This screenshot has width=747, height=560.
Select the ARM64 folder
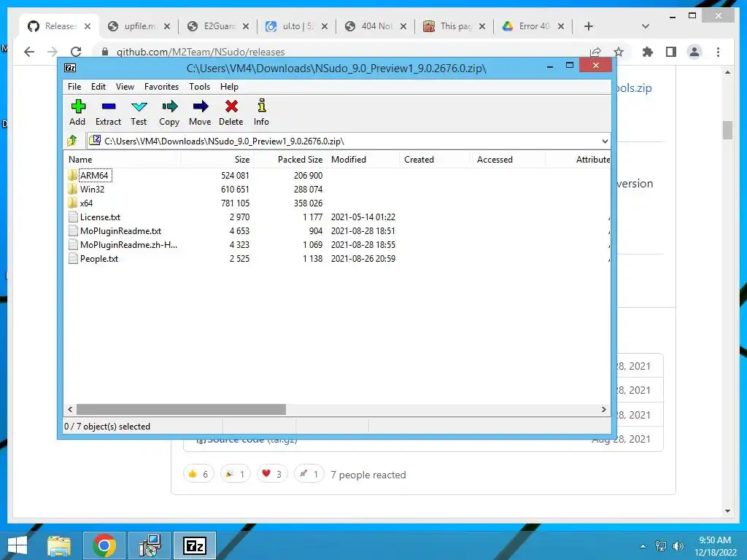coord(94,175)
